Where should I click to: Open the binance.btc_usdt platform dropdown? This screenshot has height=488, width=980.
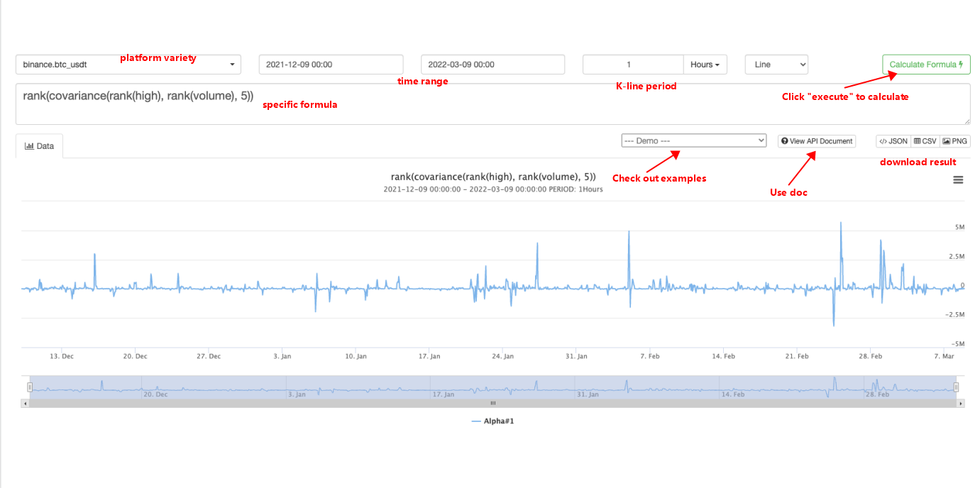[128, 65]
